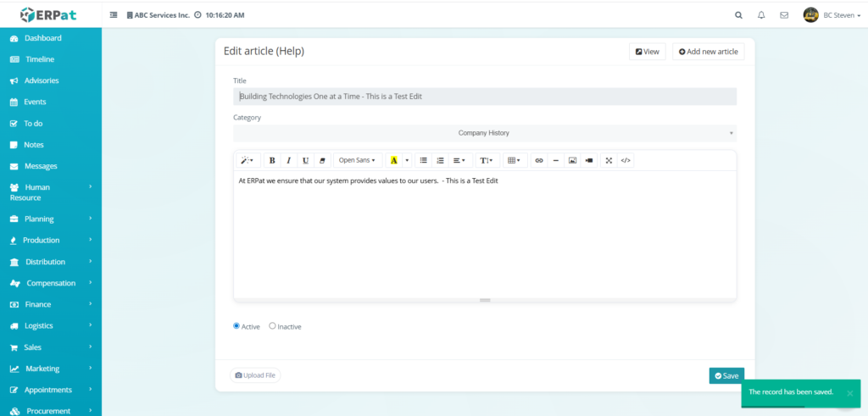The height and width of the screenshot is (416, 868).
Task: Toggle fullscreen editor mode
Action: 609,160
